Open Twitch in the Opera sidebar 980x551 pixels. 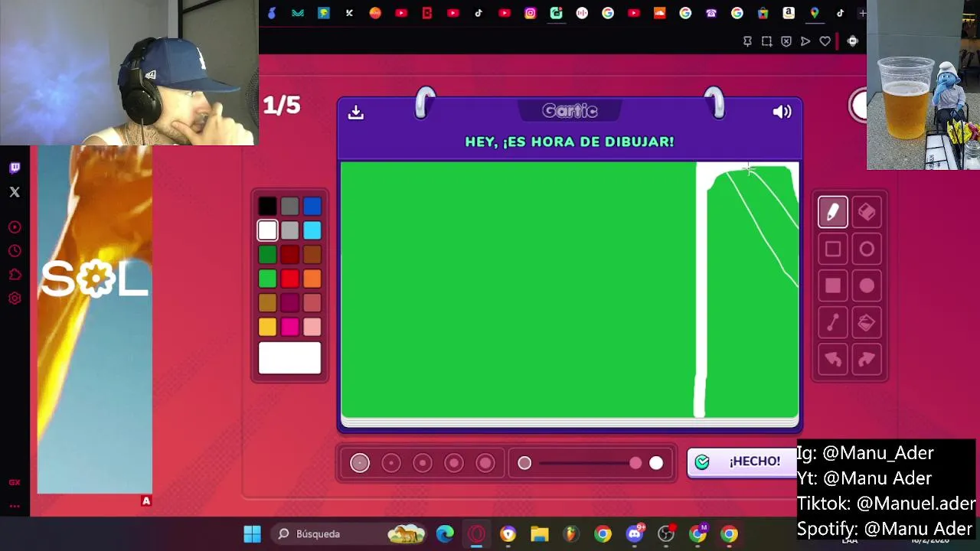tap(15, 168)
